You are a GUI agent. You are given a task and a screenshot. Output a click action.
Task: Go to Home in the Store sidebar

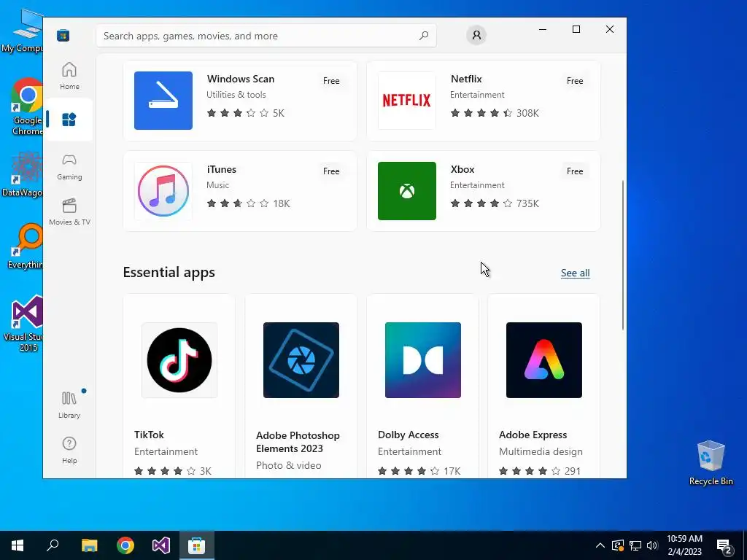(69, 76)
